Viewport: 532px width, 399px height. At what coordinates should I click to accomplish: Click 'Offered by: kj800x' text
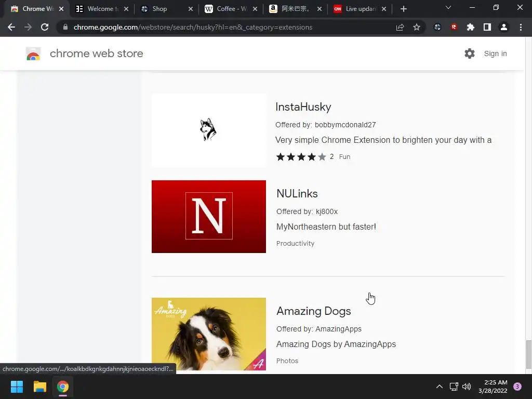(x=307, y=211)
